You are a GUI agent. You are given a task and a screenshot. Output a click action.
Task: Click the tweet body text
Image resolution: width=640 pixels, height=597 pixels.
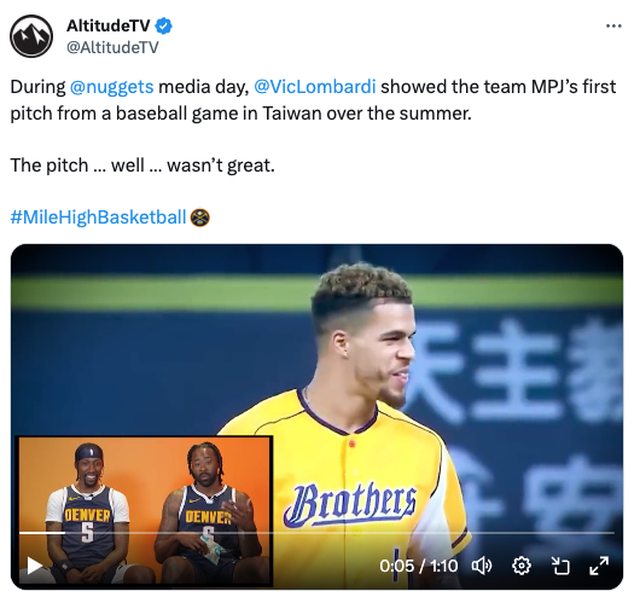click(313, 126)
